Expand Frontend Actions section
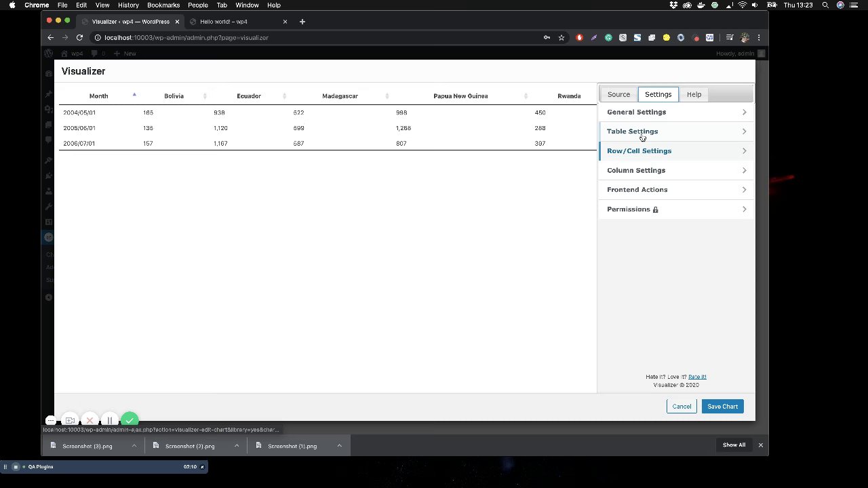The height and width of the screenshot is (488, 868). point(676,190)
